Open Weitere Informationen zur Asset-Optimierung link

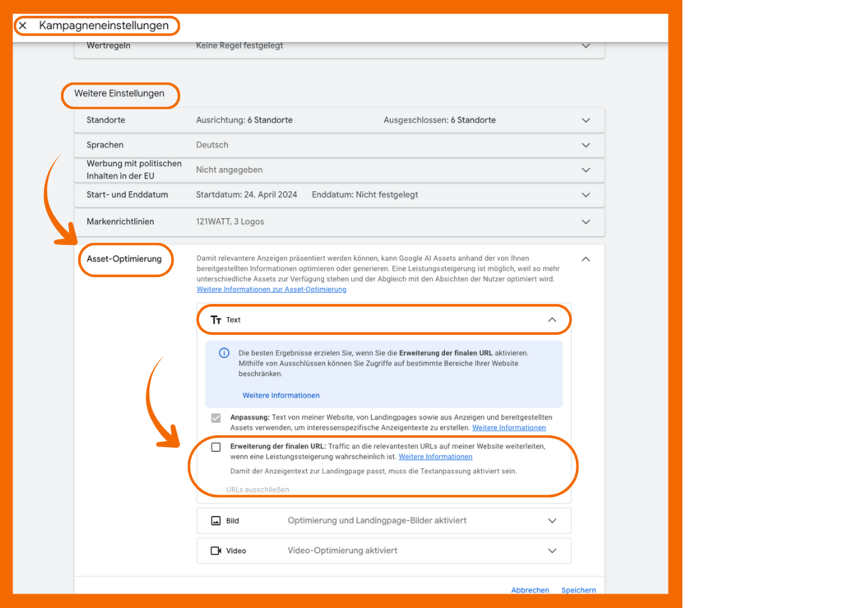(271, 290)
